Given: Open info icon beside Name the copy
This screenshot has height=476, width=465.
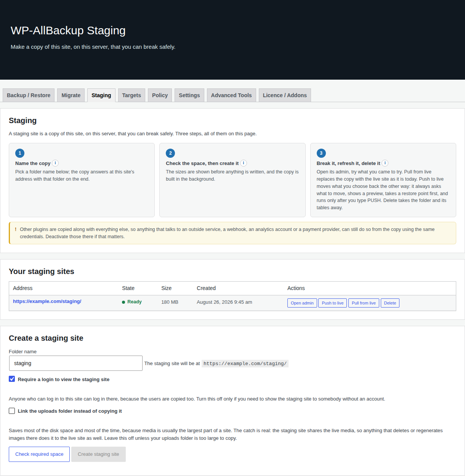Looking at the screenshot, I should (55, 163).
